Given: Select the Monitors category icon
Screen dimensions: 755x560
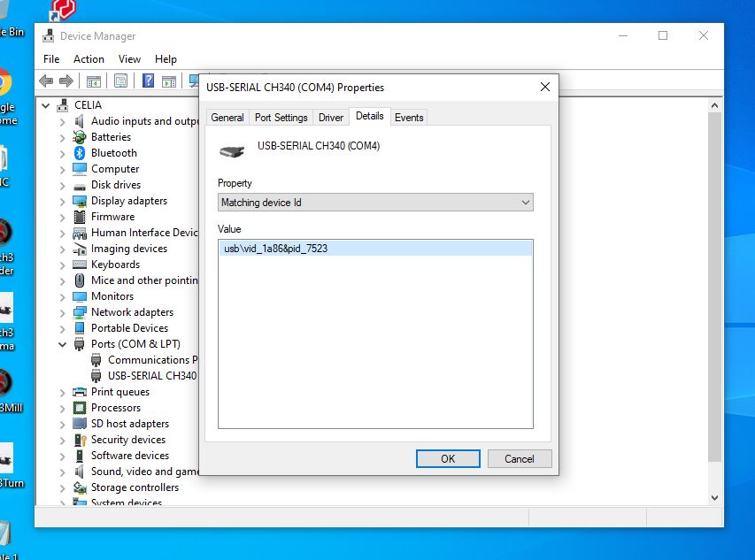Looking at the screenshot, I should [80, 296].
